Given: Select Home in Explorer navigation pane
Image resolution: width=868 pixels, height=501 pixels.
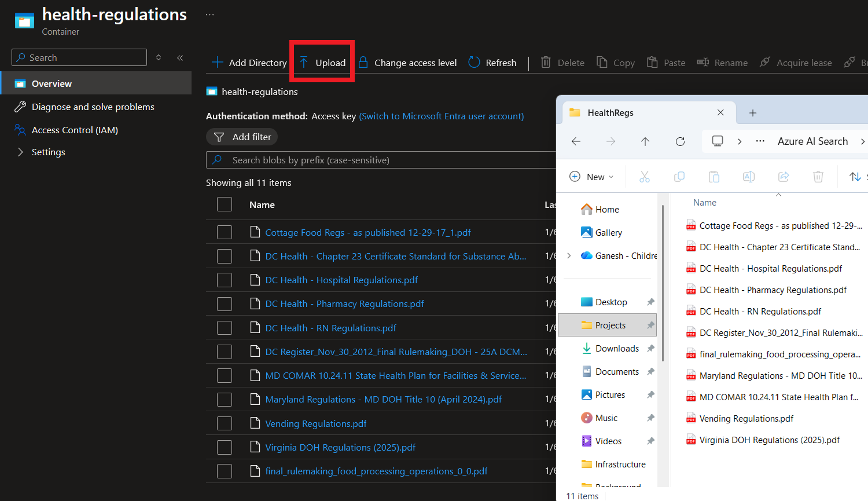Looking at the screenshot, I should pos(607,209).
